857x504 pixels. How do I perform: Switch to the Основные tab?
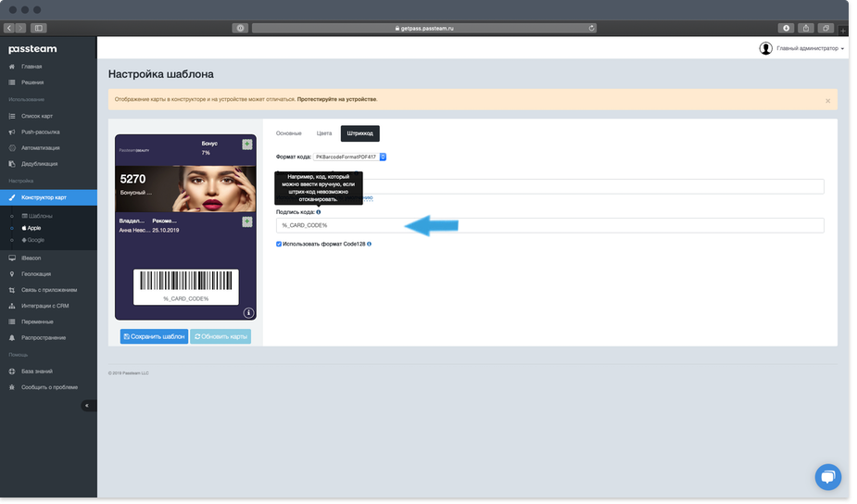(288, 134)
